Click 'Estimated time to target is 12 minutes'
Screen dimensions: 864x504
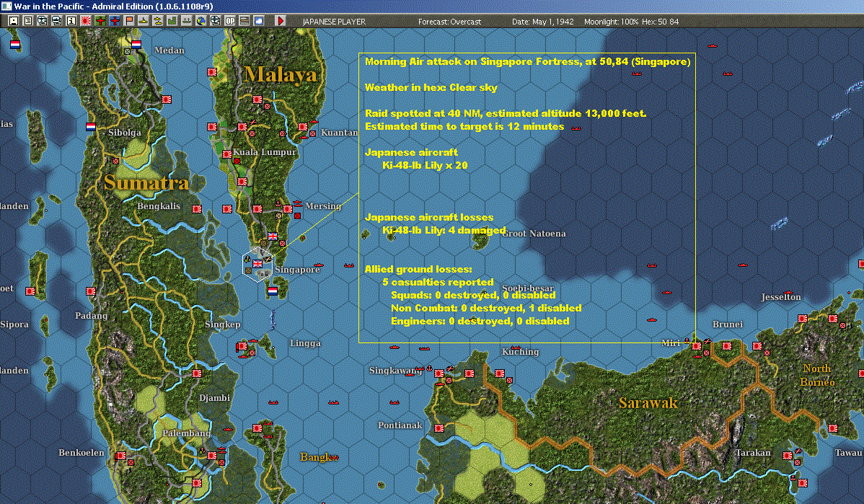click(464, 126)
